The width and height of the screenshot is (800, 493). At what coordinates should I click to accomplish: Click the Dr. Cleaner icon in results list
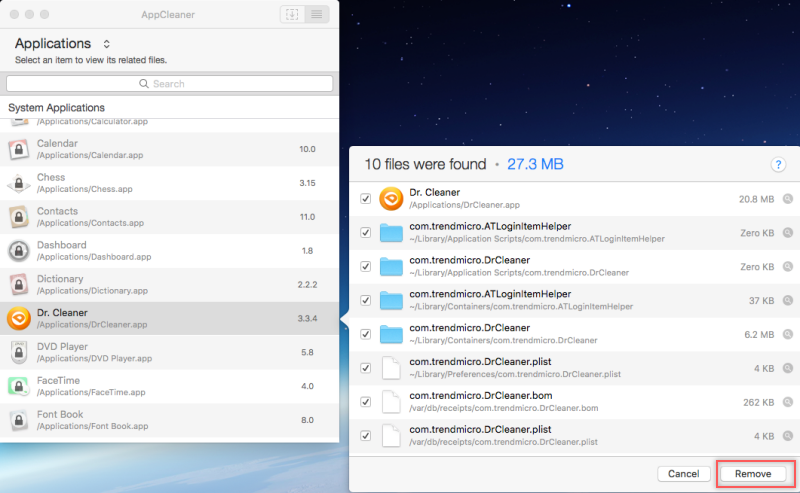pyautogui.click(x=391, y=198)
